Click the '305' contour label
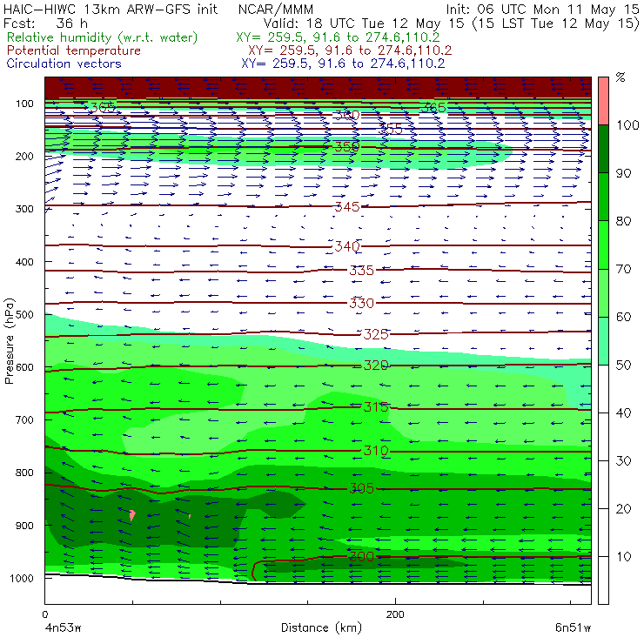644x644 pixels. click(361, 488)
